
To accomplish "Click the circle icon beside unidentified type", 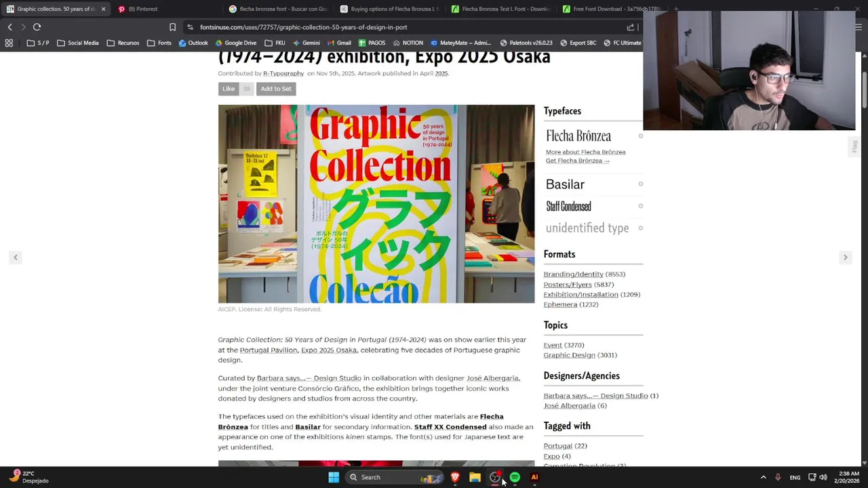I will 640,228.
